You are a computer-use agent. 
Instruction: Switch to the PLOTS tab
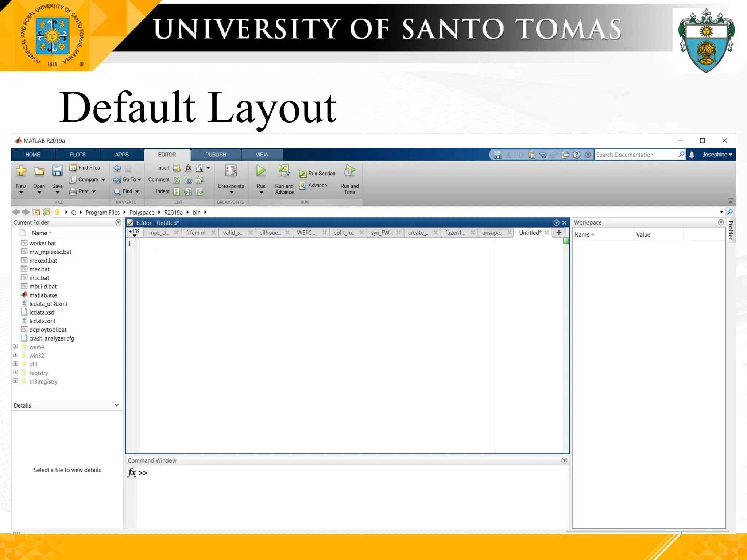click(x=78, y=155)
